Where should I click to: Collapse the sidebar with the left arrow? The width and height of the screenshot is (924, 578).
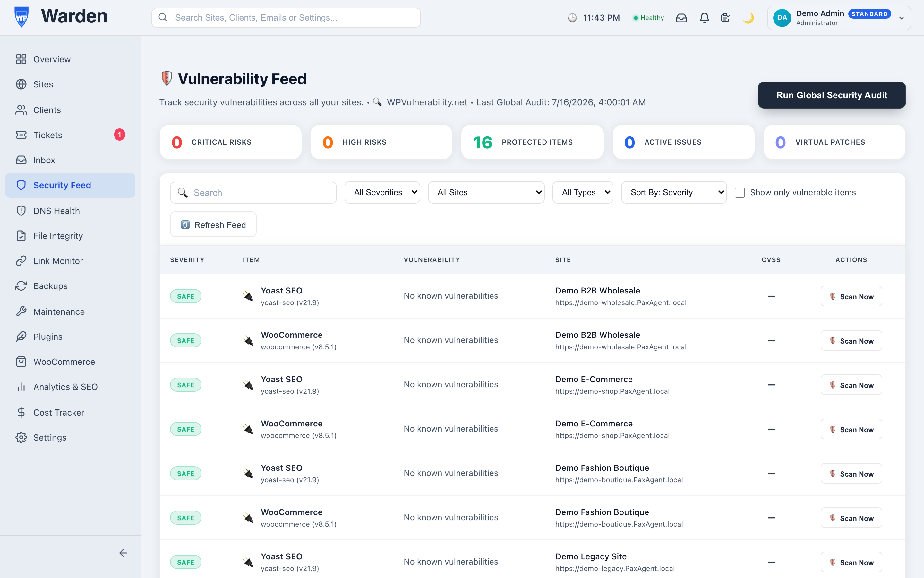point(123,553)
